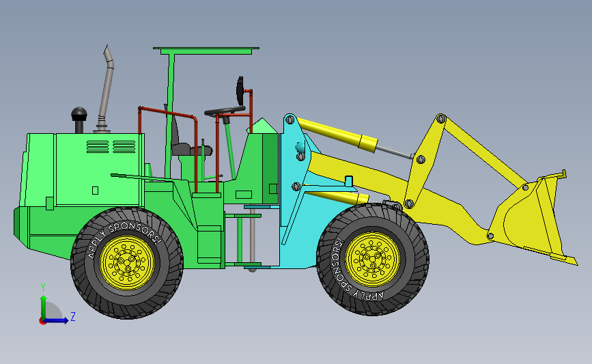Viewport: 592px width, 364px height.
Task: Select the front wheel yellow rim
Action: click(372, 260)
